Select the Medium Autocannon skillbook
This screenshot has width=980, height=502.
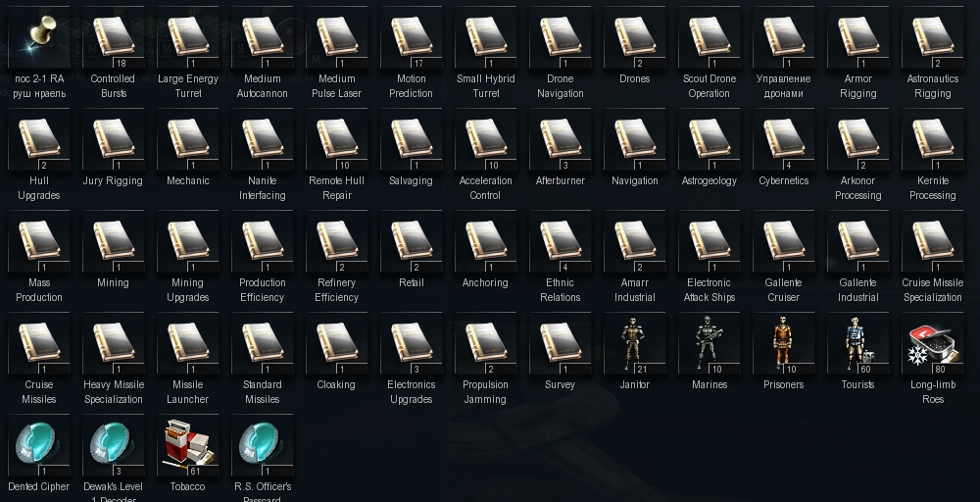[263, 37]
